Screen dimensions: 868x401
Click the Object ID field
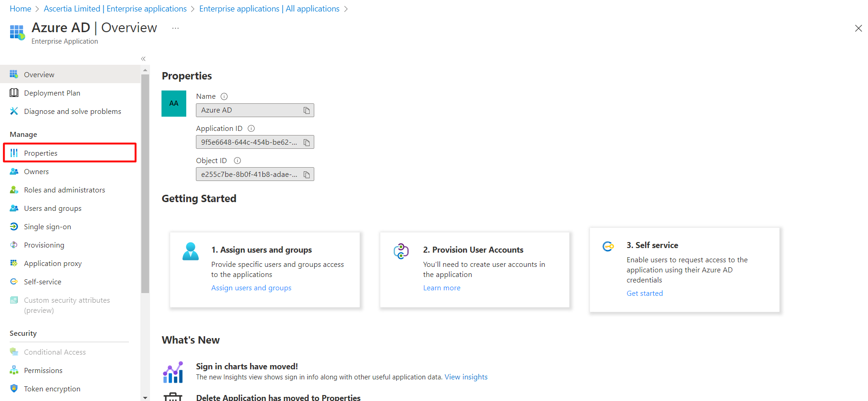coord(255,175)
